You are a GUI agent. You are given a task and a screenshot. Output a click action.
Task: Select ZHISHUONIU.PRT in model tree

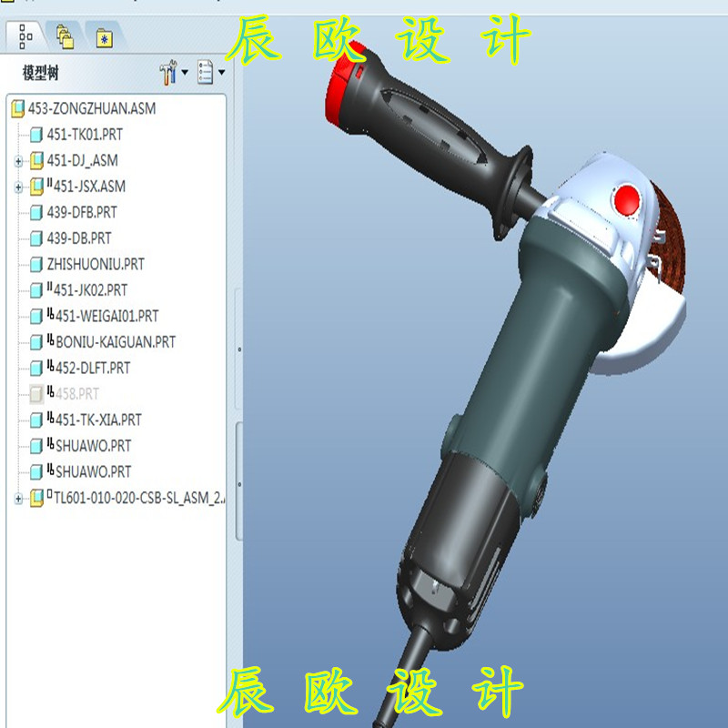96,265
